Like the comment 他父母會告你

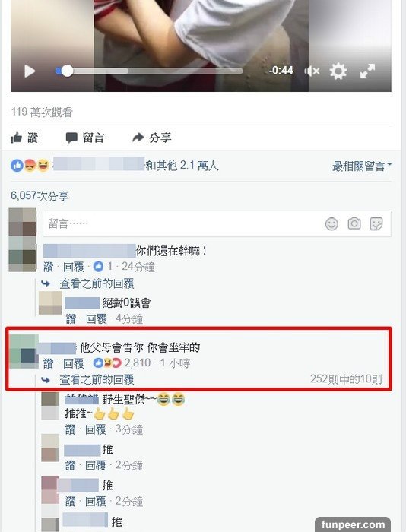[x=48, y=363]
